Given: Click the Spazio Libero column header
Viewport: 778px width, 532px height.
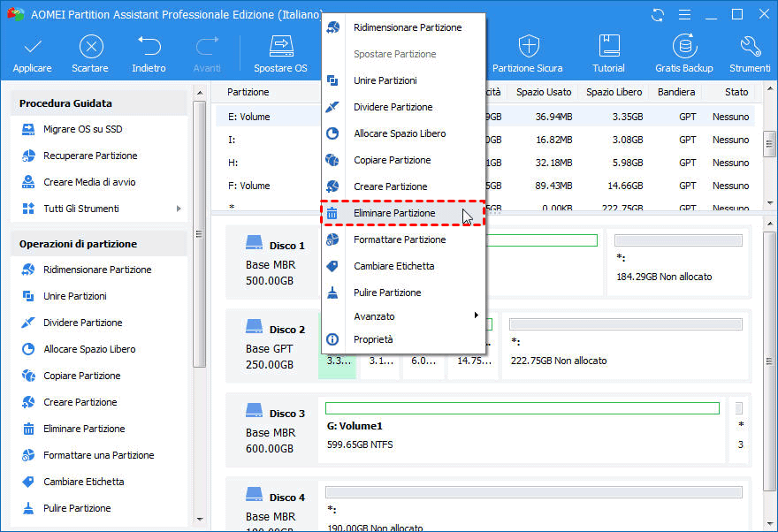Looking at the screenshot, I should 614,92.
